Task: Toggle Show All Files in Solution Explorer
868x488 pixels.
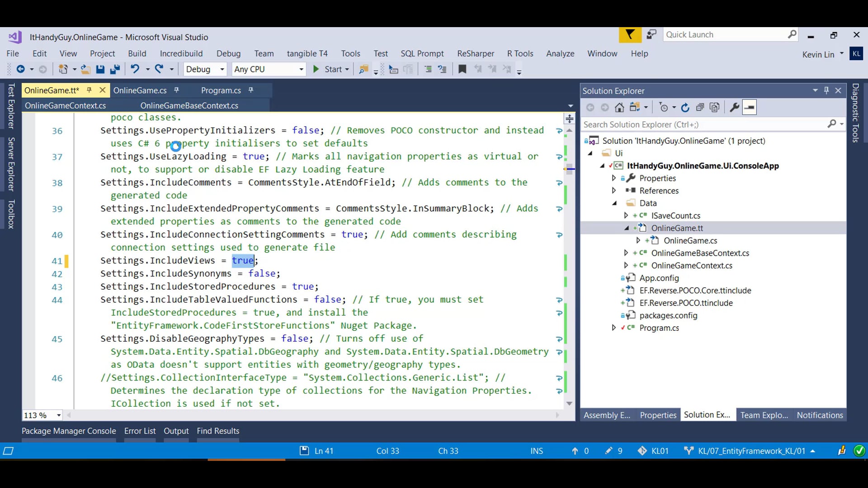Action: click(715, 108)
